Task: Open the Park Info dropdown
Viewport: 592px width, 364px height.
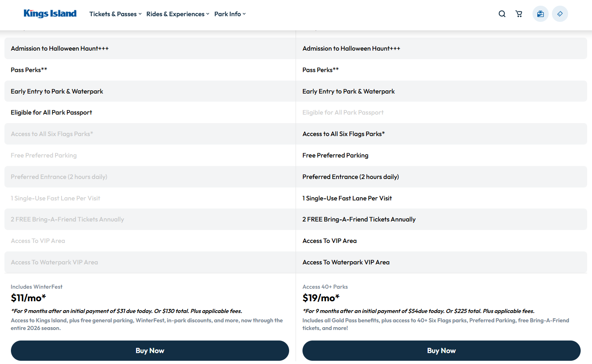Action: tap(230, 14)
